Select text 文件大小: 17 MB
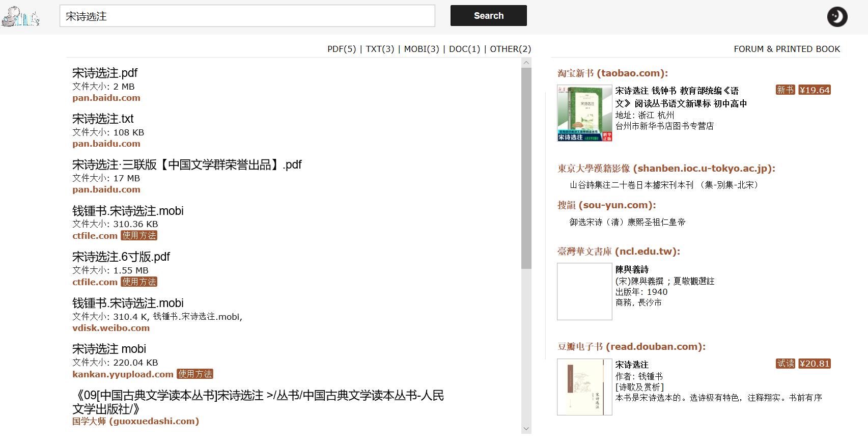This screenshot has width=868, height=442. tap(106, 178)
